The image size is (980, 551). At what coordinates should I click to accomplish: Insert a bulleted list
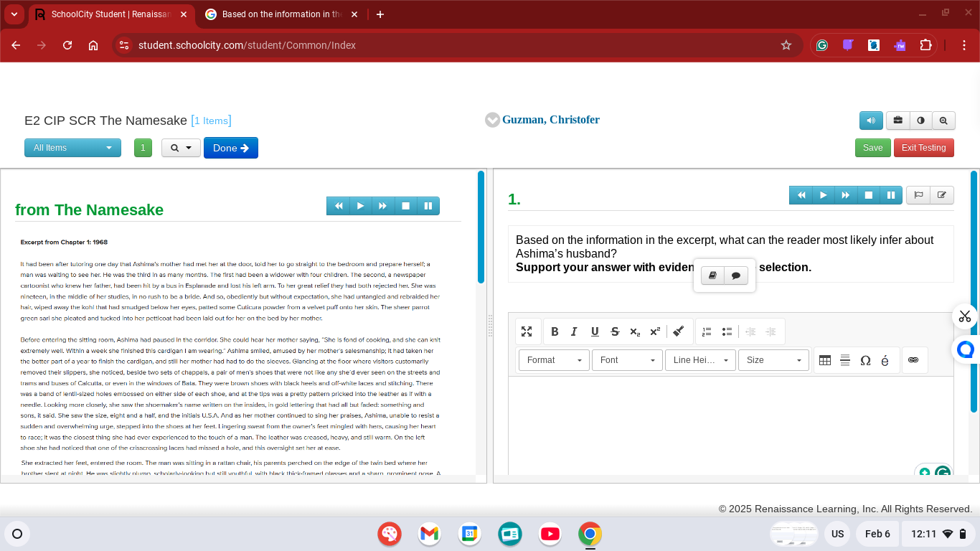(x=727, y=331)
